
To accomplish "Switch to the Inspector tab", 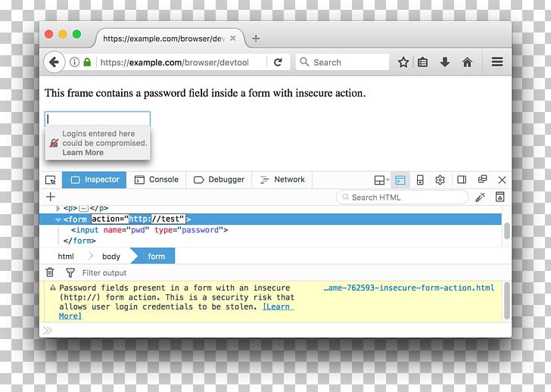I will (x=94, y=180).
